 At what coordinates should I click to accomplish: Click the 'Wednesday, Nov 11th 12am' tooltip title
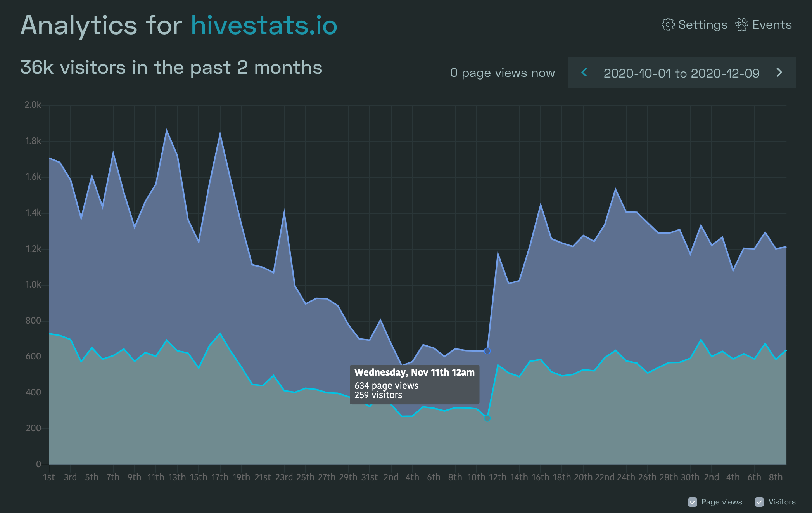tap(415, 372)
